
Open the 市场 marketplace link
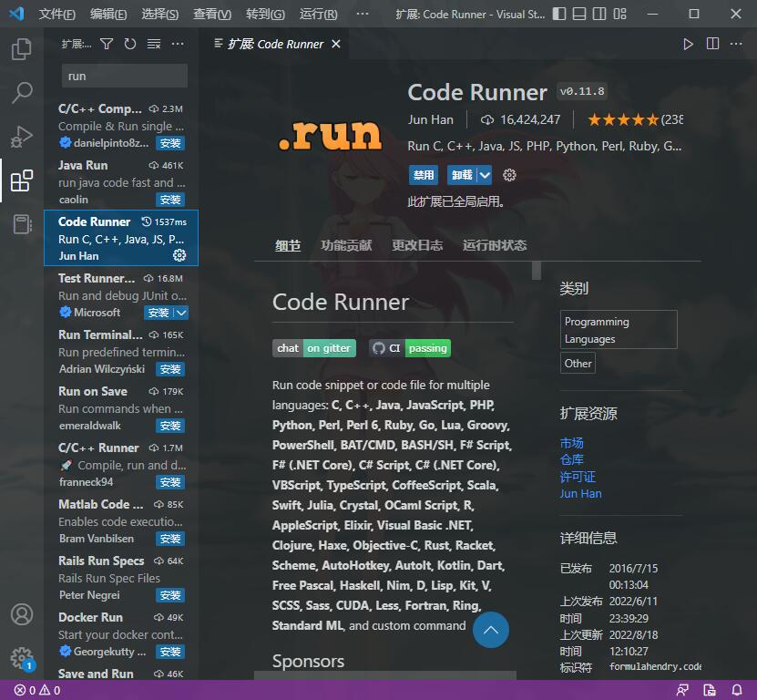point(571,443)
